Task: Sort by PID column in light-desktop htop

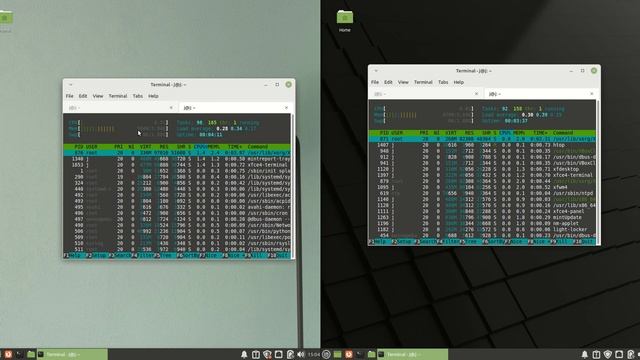Action: coord(79,147)
